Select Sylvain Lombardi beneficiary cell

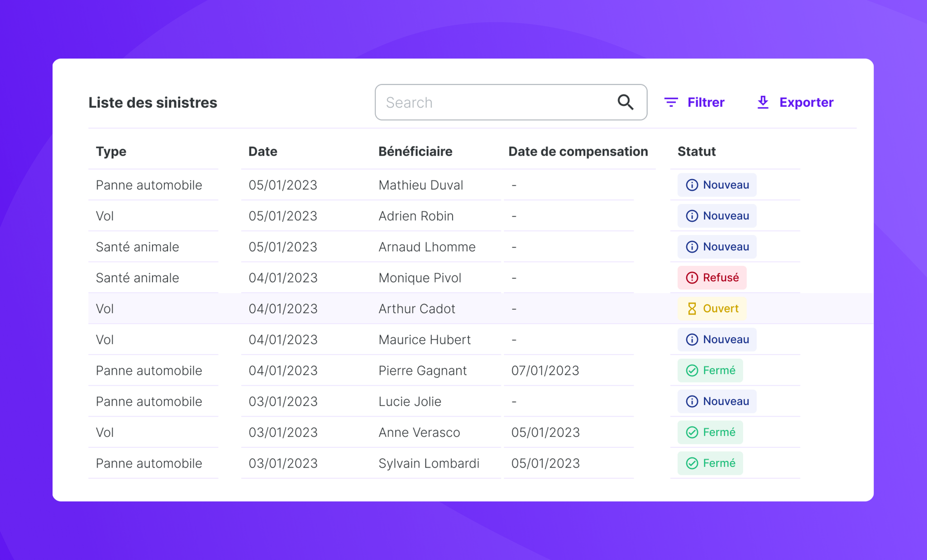429,463
